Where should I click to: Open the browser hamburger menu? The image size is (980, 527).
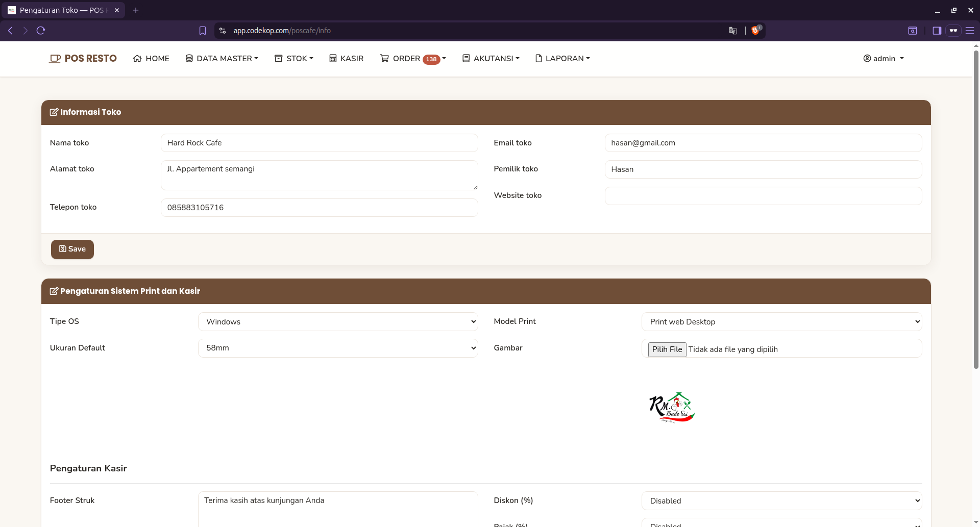970,31
